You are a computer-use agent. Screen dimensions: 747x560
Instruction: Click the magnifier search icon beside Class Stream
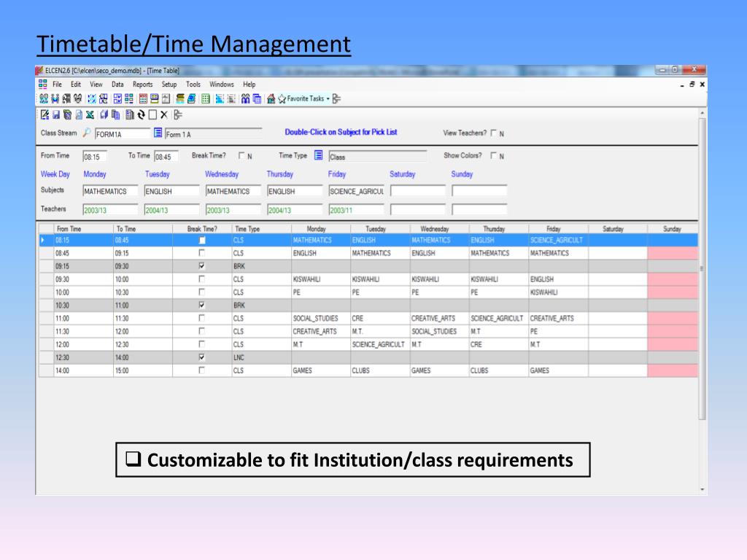click(86, 133)
